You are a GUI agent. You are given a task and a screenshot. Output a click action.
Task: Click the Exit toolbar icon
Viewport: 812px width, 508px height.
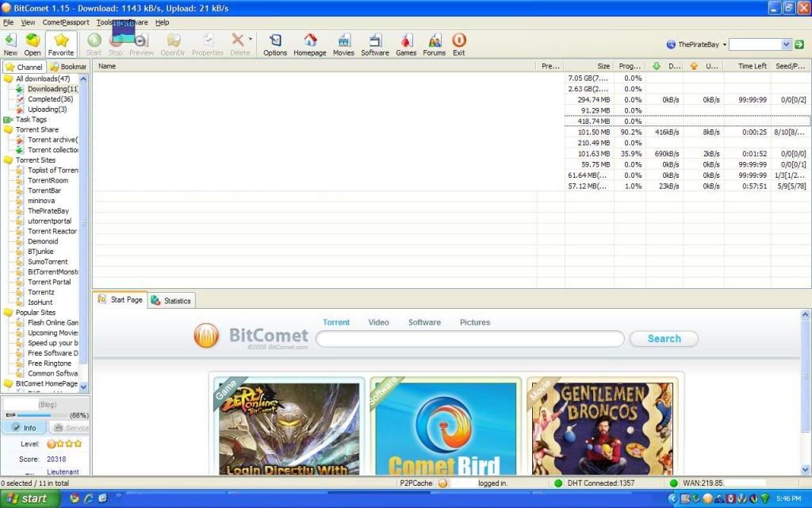[459, 44]
